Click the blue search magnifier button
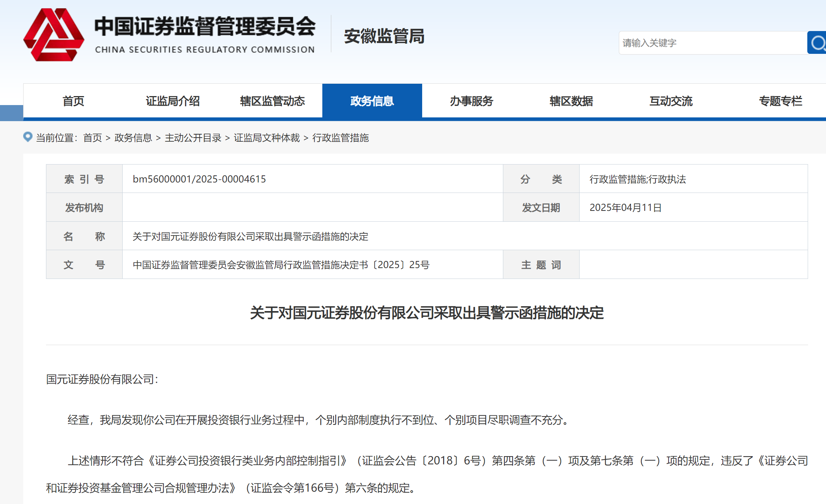Viewport: 826px width, 504px height. coord(817,43)
